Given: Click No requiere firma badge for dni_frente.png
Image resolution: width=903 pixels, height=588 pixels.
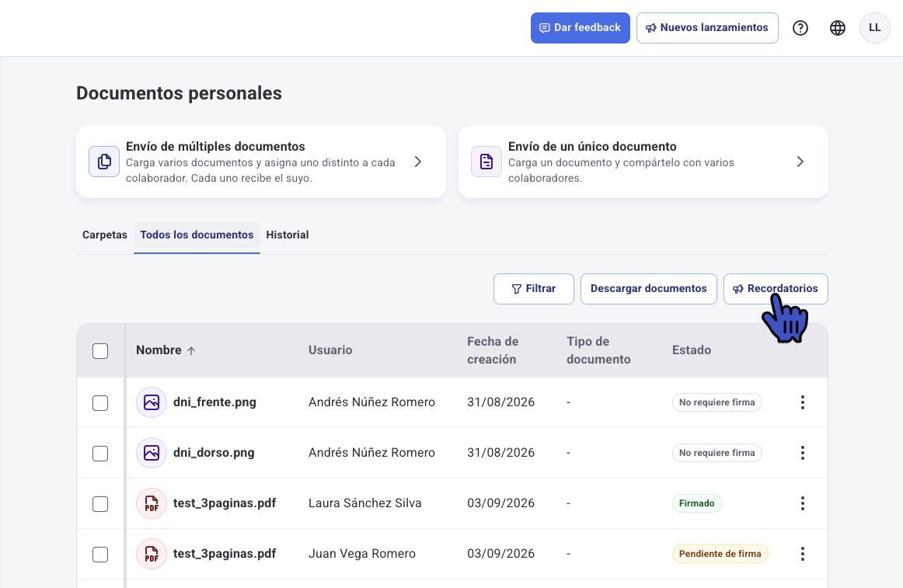Looking at the screenshot, I should pyautogui.click(x=717, y=402).
